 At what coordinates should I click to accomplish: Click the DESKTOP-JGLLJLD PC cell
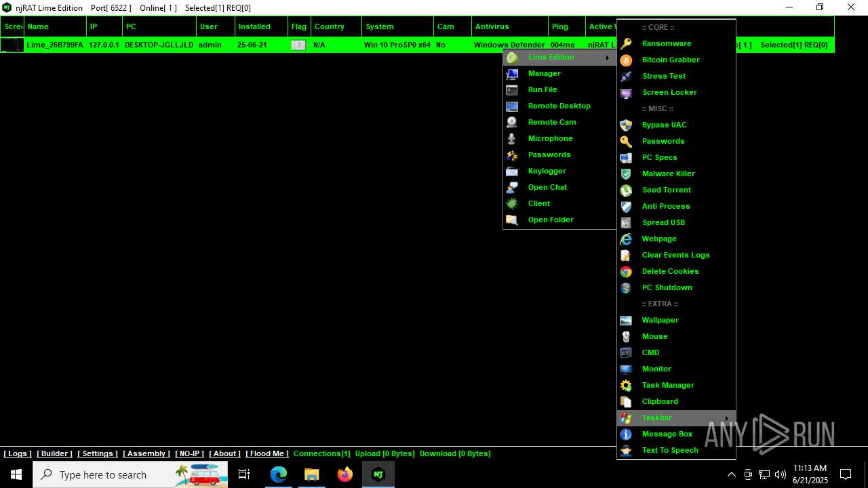point(159,45)
